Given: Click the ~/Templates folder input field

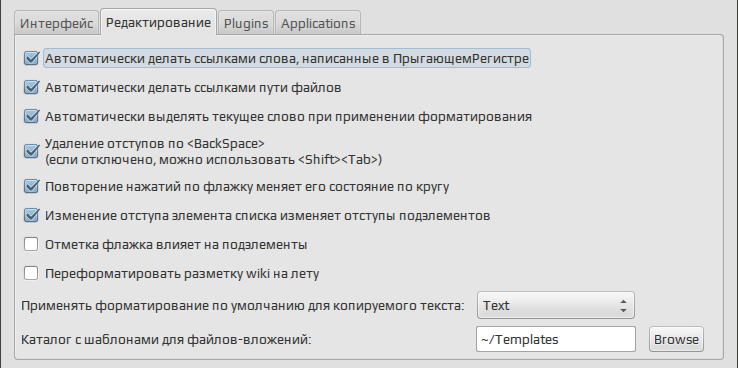Looking at the screenshot, I should pyautogui.click(x=555, y=339).
